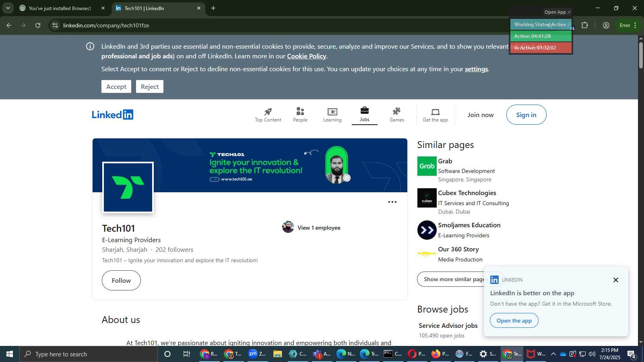Click Open the app button
Screen dimensions: 644x362
[x=514, y=321]
